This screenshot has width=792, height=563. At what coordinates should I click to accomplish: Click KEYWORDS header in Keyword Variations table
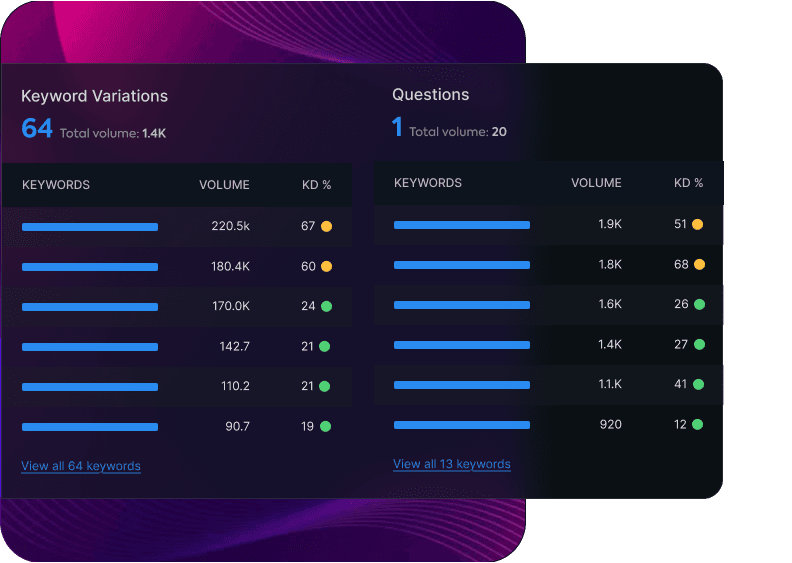(56, 185)
